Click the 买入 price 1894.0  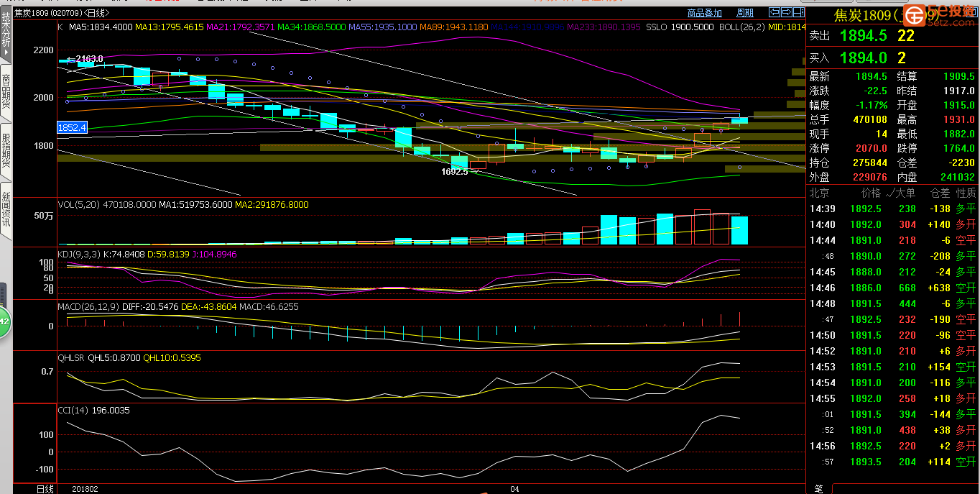tap(863, 58)
